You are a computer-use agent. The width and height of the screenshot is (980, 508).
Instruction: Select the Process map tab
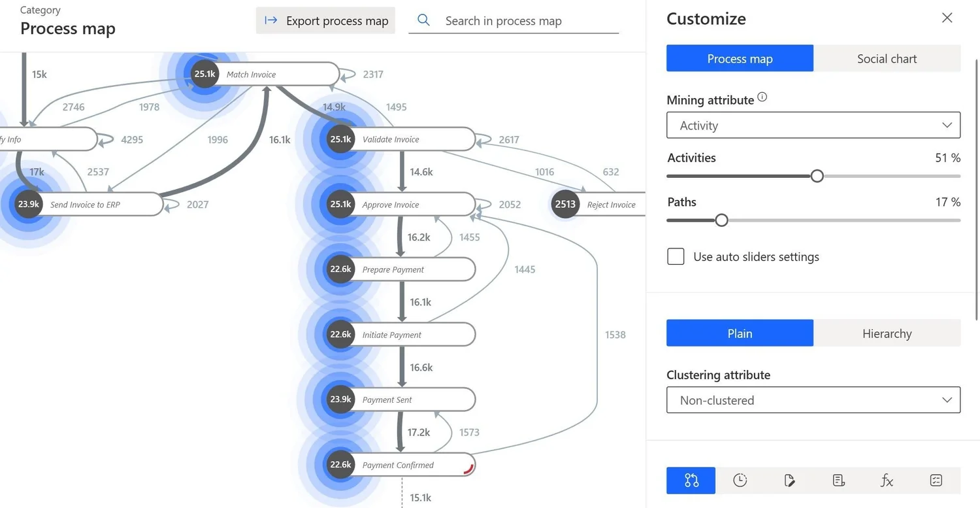pos(740,58)
